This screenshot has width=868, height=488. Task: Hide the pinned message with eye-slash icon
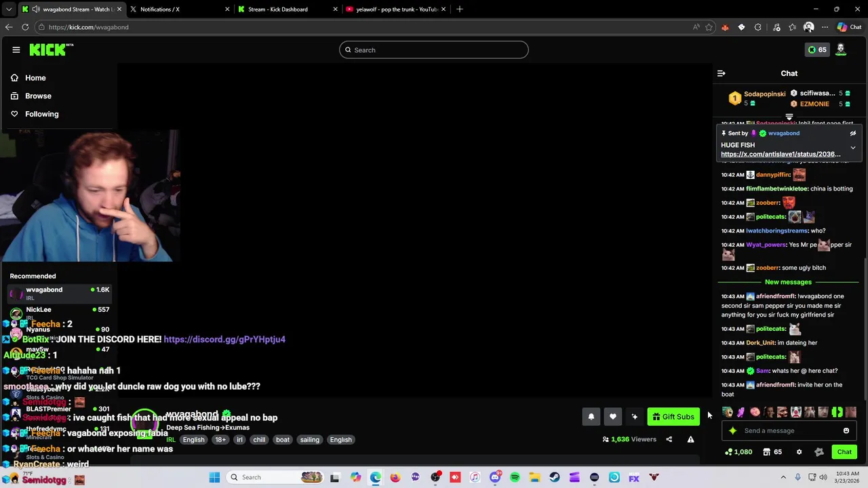tap(853, 134)
